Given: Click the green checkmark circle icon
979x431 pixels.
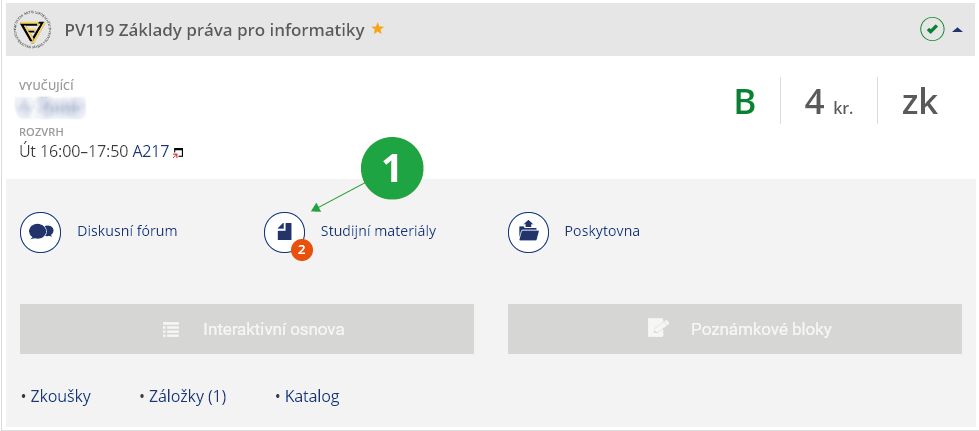Looking at the screenshot, I should [x=932, y=29].
